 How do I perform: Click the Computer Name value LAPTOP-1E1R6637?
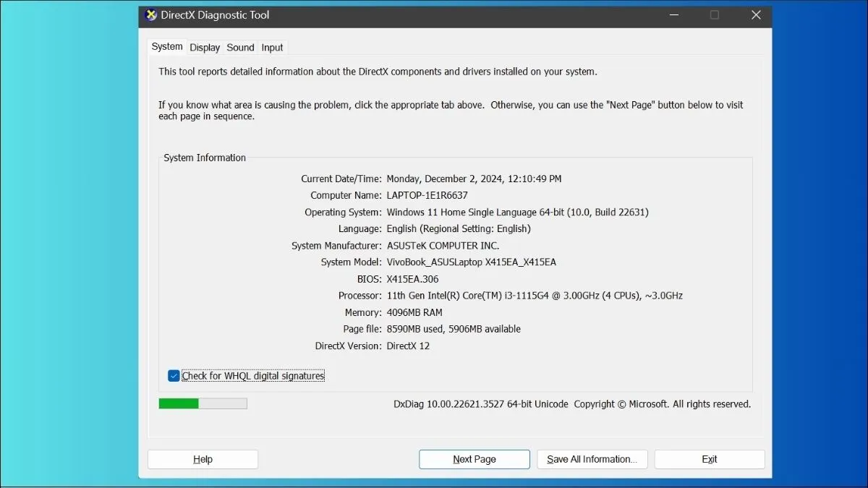tap(428, 195)
